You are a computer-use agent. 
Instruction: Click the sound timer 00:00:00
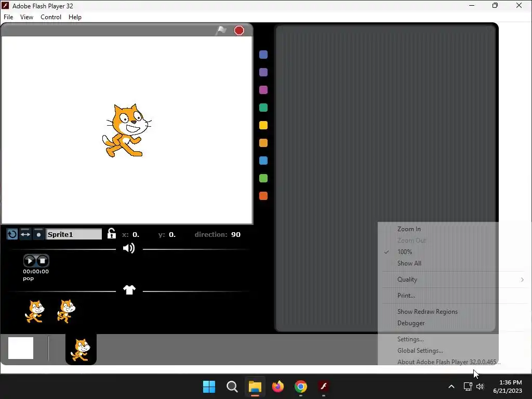36,271
